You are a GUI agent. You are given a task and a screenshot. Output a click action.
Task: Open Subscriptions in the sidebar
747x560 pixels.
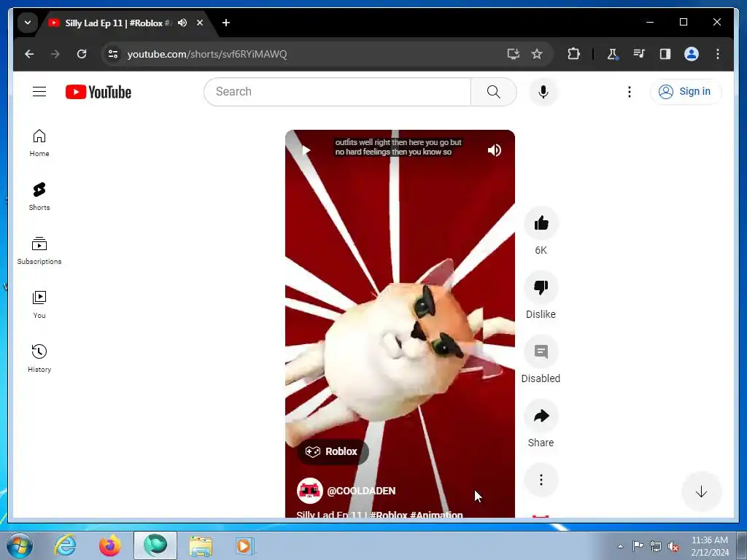pyautogui.click(x=39, y=251)
